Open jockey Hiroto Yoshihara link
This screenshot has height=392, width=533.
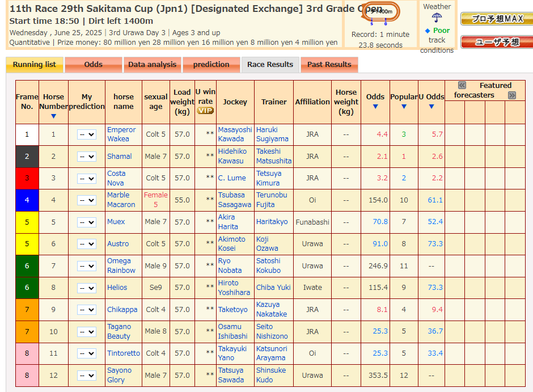(x=234, y=288)
